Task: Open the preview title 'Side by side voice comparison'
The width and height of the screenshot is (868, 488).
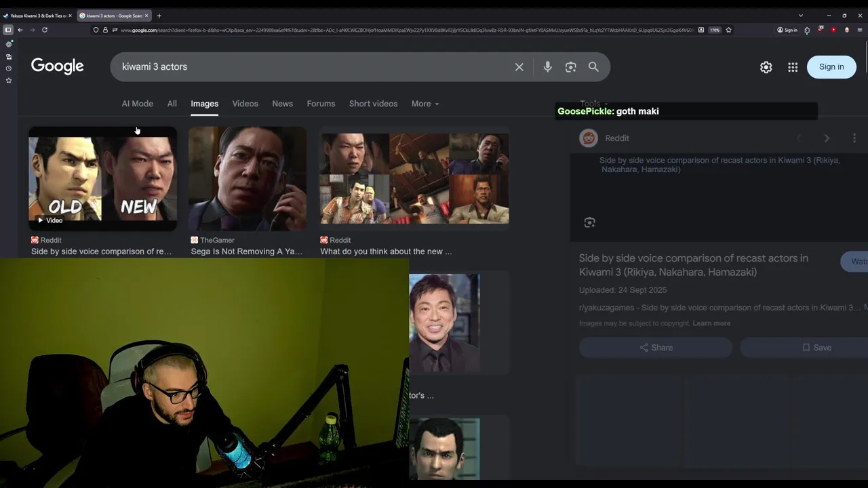Action: coord(694,265)
